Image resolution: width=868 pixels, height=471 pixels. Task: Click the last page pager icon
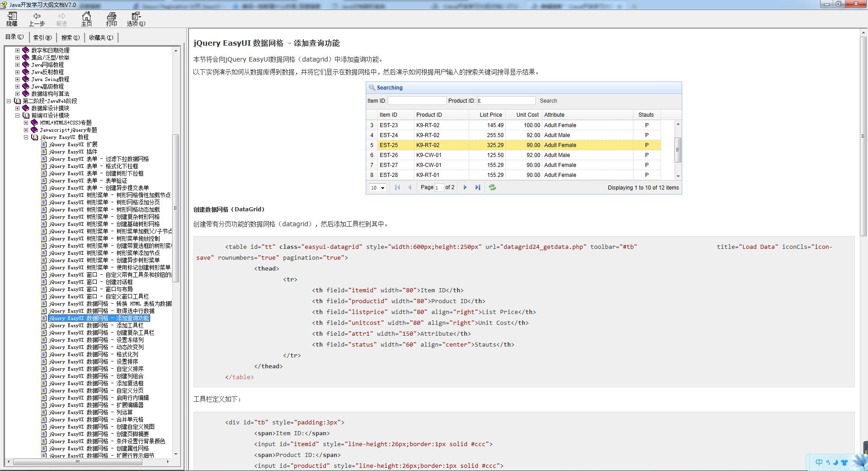(477, 187)
